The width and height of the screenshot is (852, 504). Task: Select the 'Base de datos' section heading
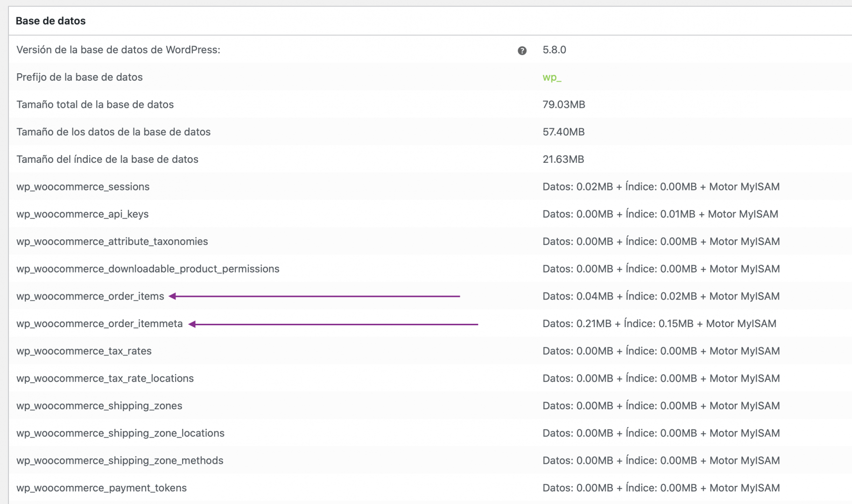coord(50,21)
